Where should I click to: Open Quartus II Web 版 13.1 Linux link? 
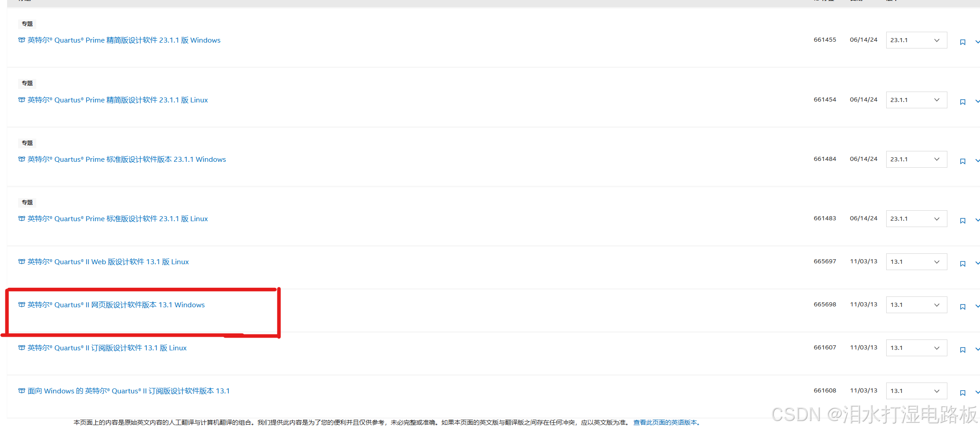pos(108,262)
